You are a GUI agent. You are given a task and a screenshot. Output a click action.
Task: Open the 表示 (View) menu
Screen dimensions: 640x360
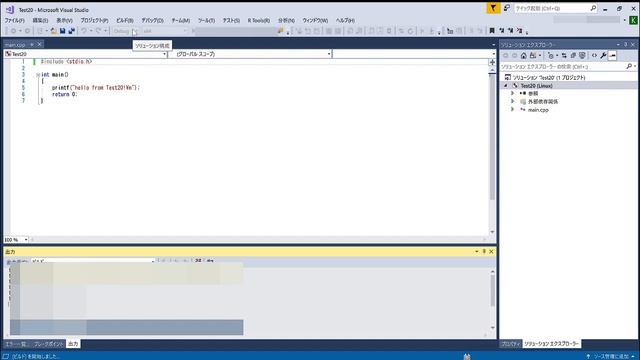64,20
